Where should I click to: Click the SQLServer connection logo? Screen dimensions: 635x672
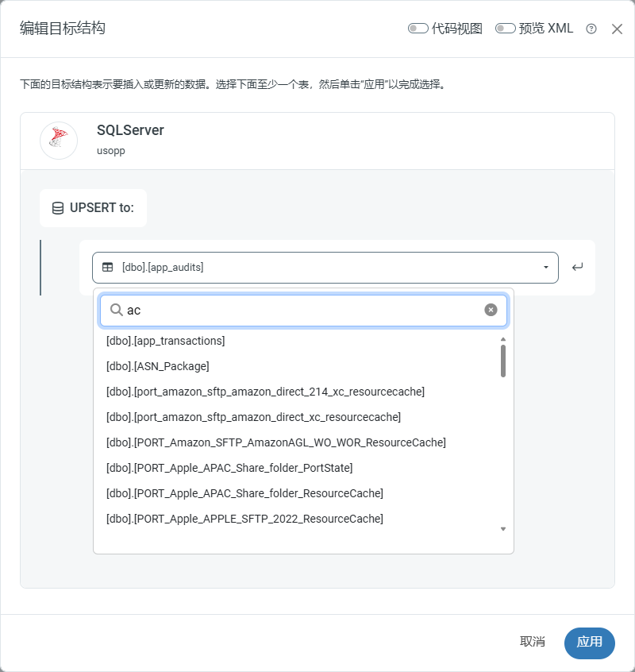point(59,141)
